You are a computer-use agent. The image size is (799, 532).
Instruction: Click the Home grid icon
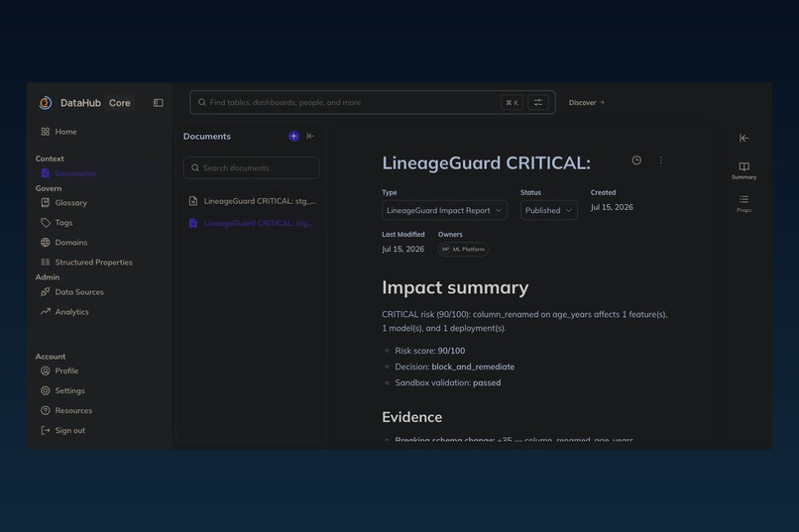46,132
